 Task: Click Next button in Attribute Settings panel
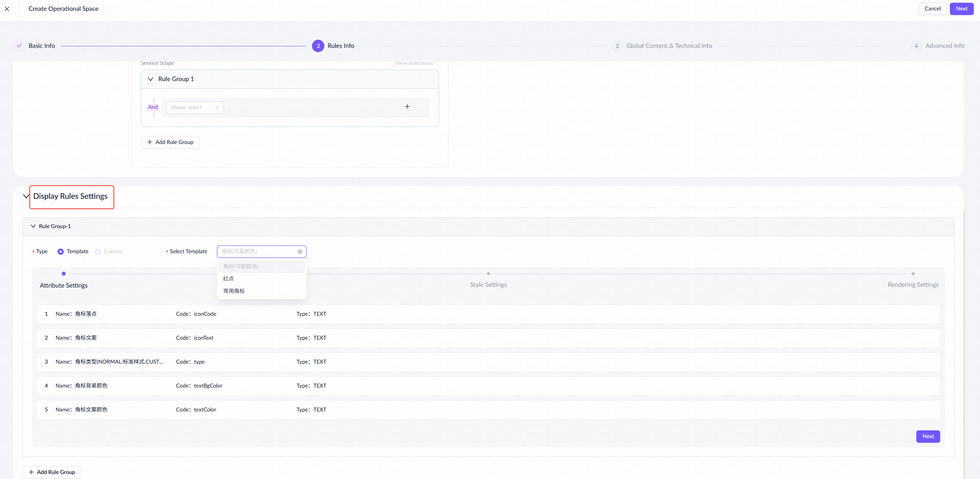click(928, 437)
